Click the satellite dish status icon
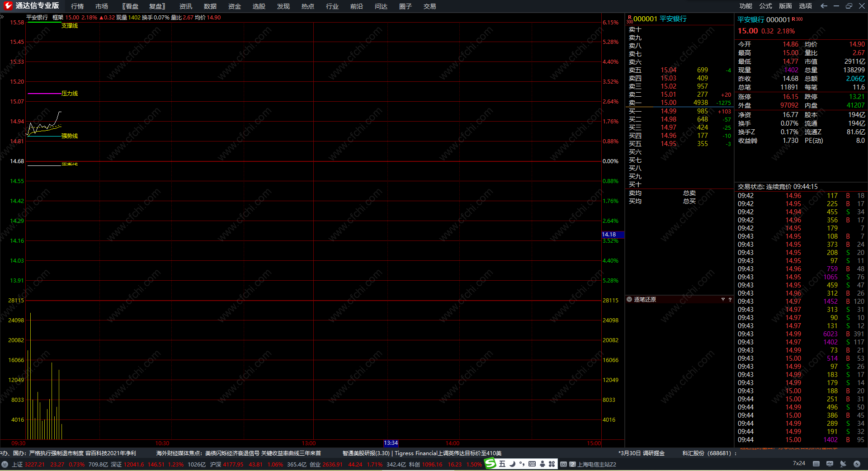The height and width of the screenshot is (471, 868). (x=843, y=464)
